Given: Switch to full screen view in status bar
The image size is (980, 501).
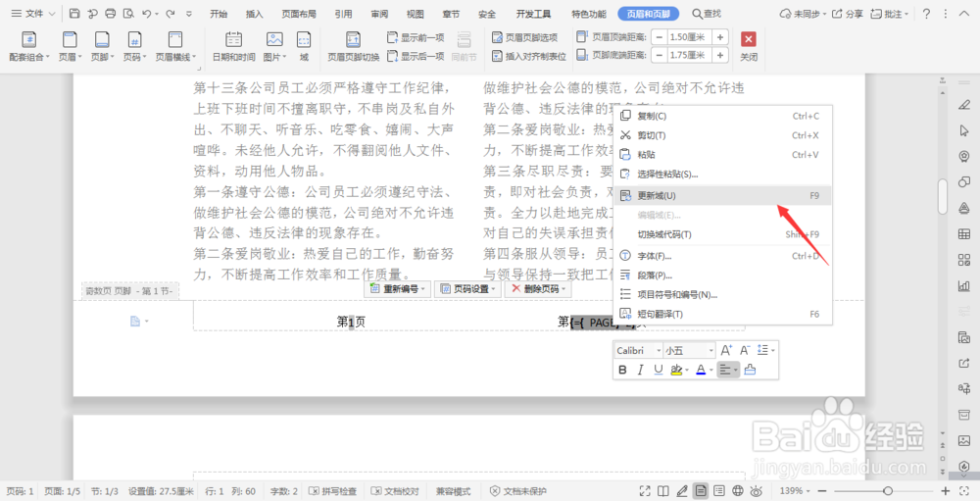Looking at the screenshot, I should pos(645,491).
